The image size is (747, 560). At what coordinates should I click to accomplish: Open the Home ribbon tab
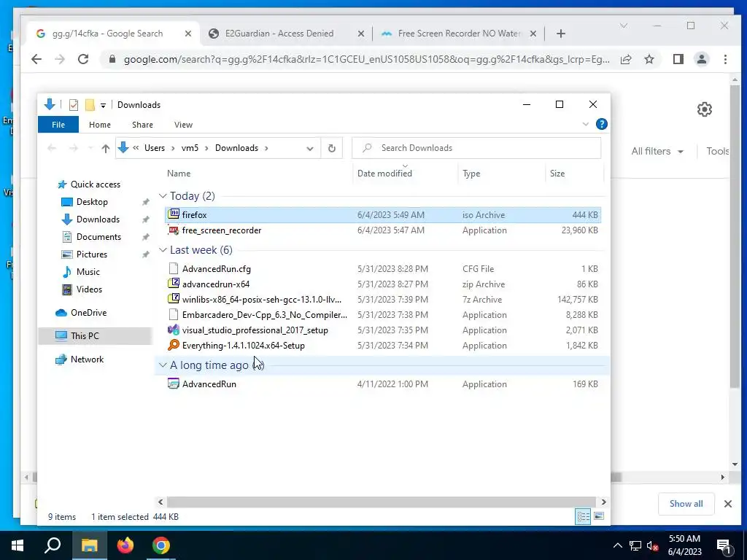pyautogui.click(x=99, y=124)
